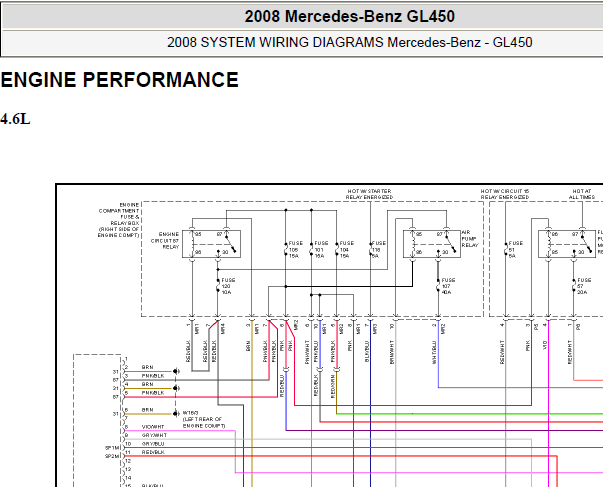The image size is (603, 487).
Task: Select the Fuse 120 10A label
Action: click(228, 286)
